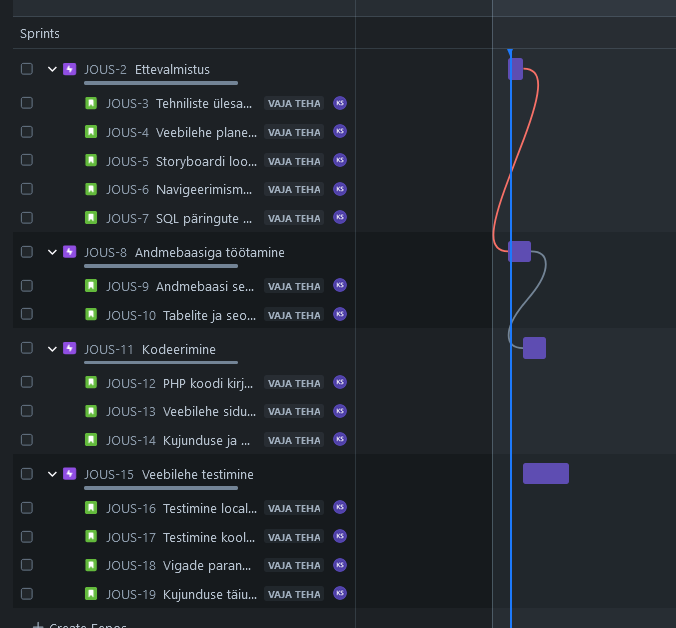Click the progress bar under JOUS-2 Ettevalmistus
This screenshot has height=628, width=676.
coord(161,83)
